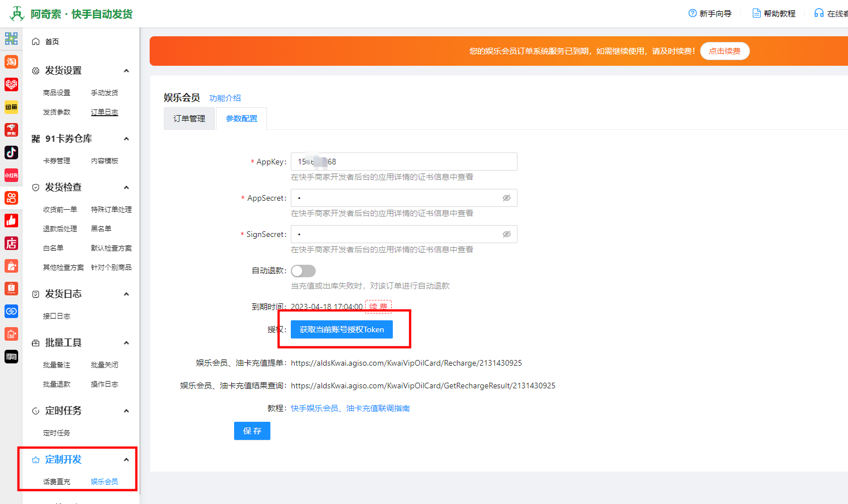Collapse the 批量工具 section chevron
This screenshot has height=504, width=848.
click(x=126, y=343)
